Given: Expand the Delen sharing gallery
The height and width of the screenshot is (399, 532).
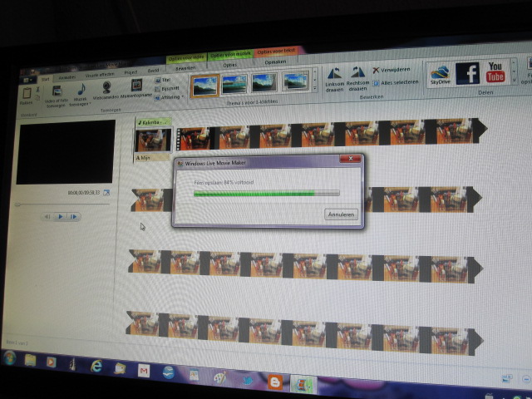Looking at the screenshot, I should [x=514, y=80].
